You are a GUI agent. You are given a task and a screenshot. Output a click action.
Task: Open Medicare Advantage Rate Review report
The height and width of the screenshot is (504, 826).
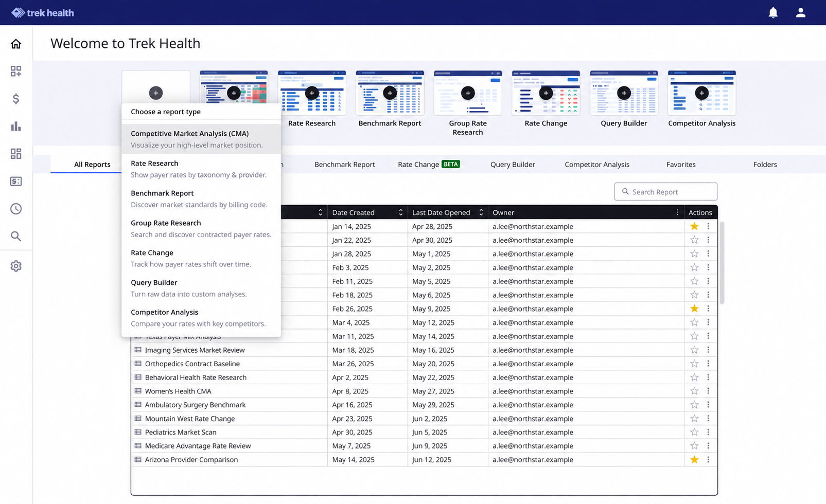click(x=198, y=446)
